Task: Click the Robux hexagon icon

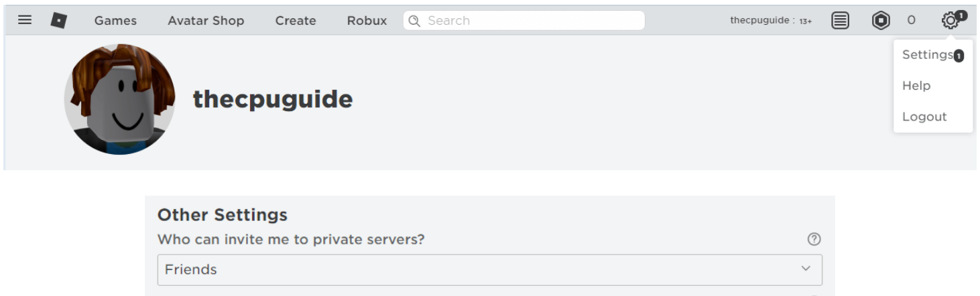Action: coord(880,21)
